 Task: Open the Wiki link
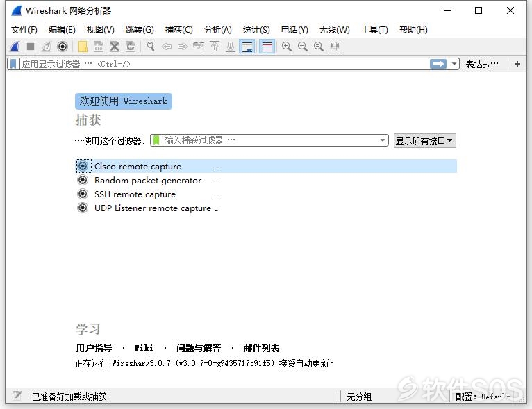point(144,348)
